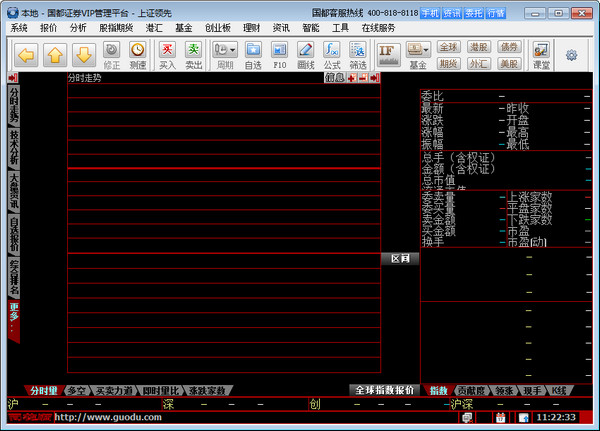Open the settings gear icon
This screenshot has height=431, width=600.
click(x=572, y=54)
